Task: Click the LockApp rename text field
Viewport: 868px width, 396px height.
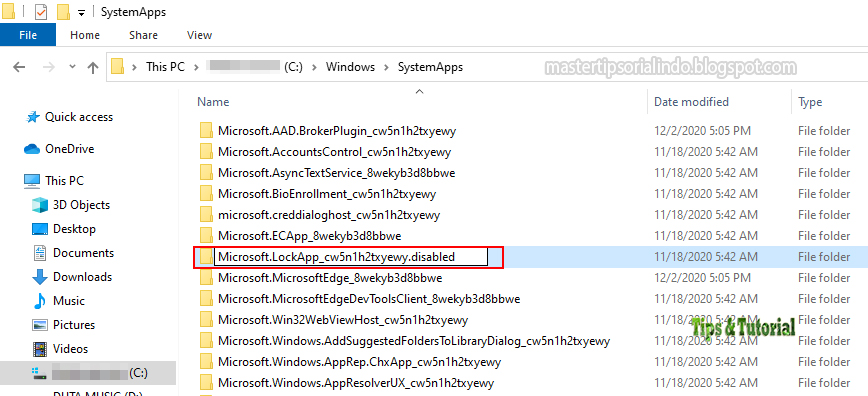Action: point(351,257)
